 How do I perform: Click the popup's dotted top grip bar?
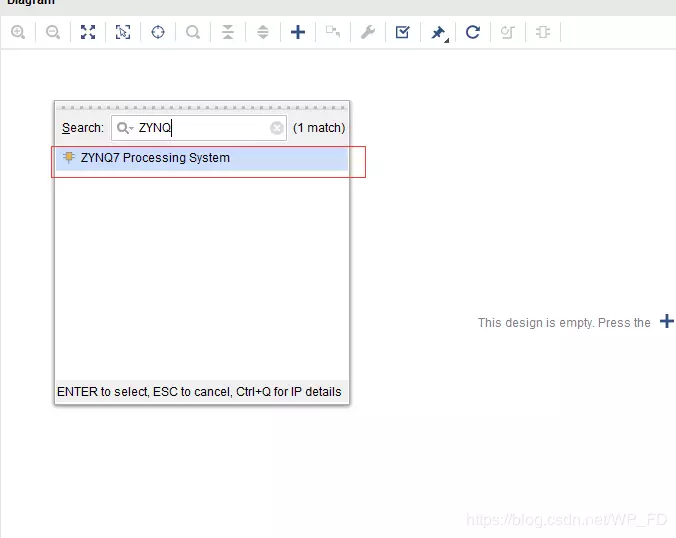coord(202,107)
